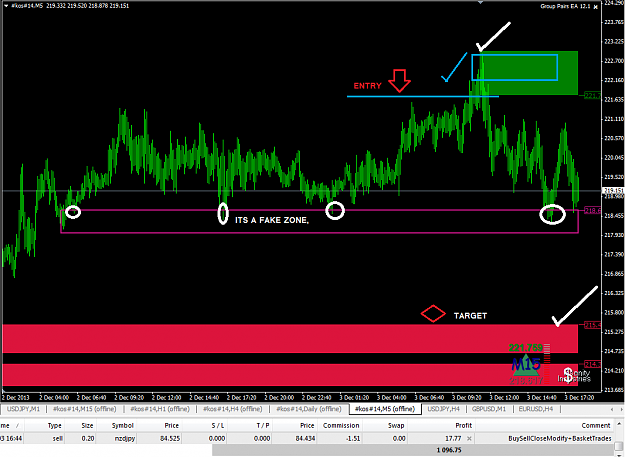Click the 224.290 level on the price scale

pos(613,2)
